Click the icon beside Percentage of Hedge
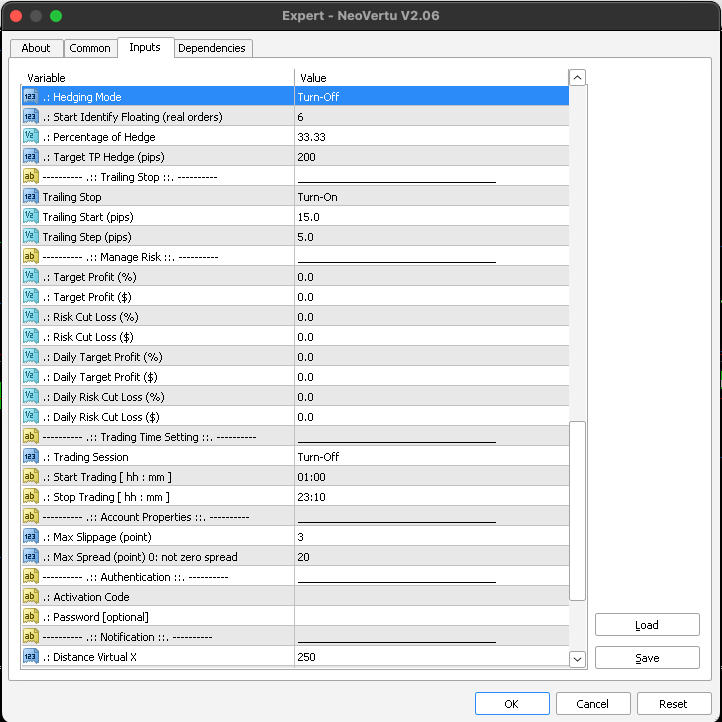 (x=30, y=137)
